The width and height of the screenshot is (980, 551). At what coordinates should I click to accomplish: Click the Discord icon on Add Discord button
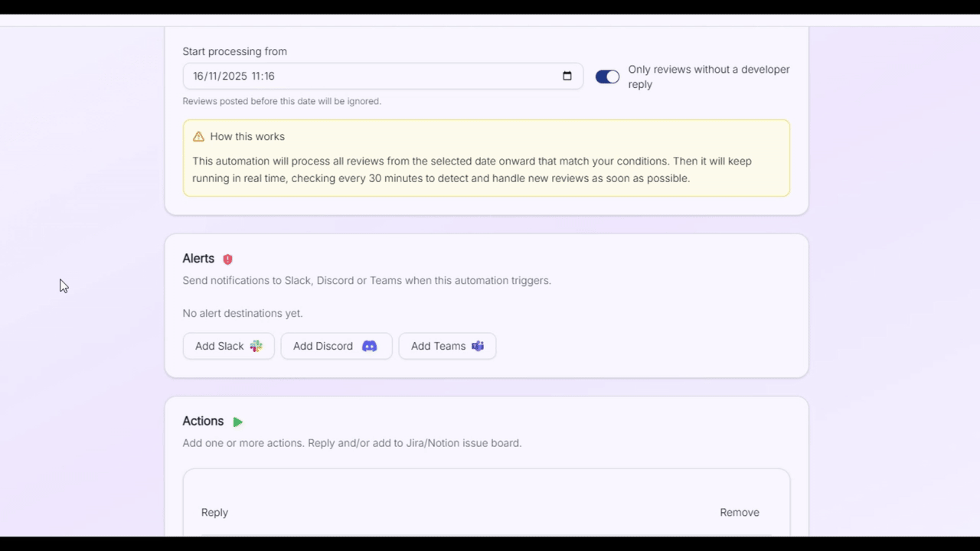click(x=369, y=346)
